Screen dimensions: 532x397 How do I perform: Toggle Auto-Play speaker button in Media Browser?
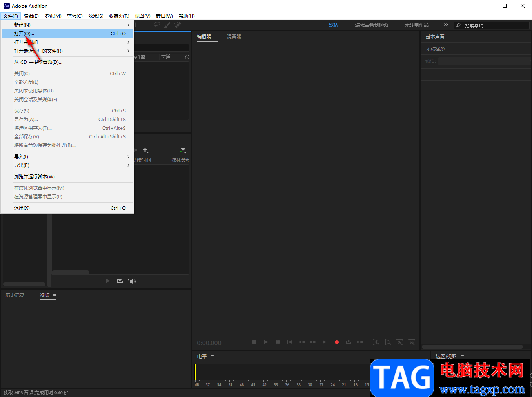pos(132,281)
